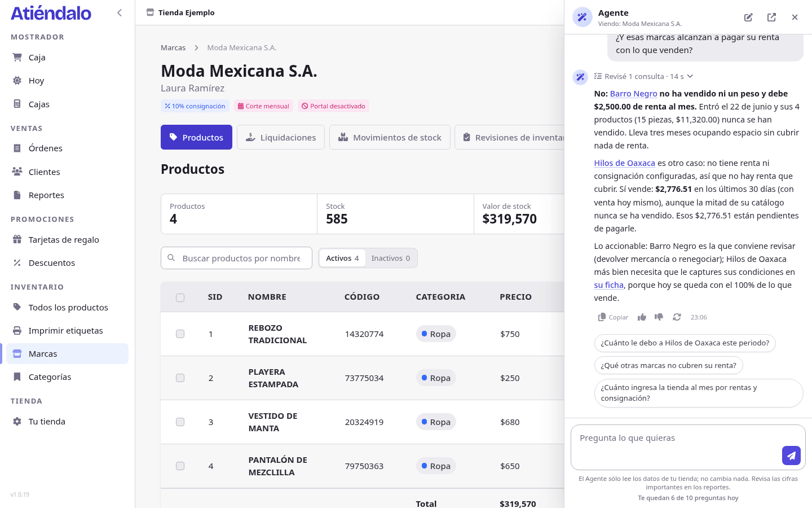Open Descuentos in the sidebar

(x=67, y=263)
